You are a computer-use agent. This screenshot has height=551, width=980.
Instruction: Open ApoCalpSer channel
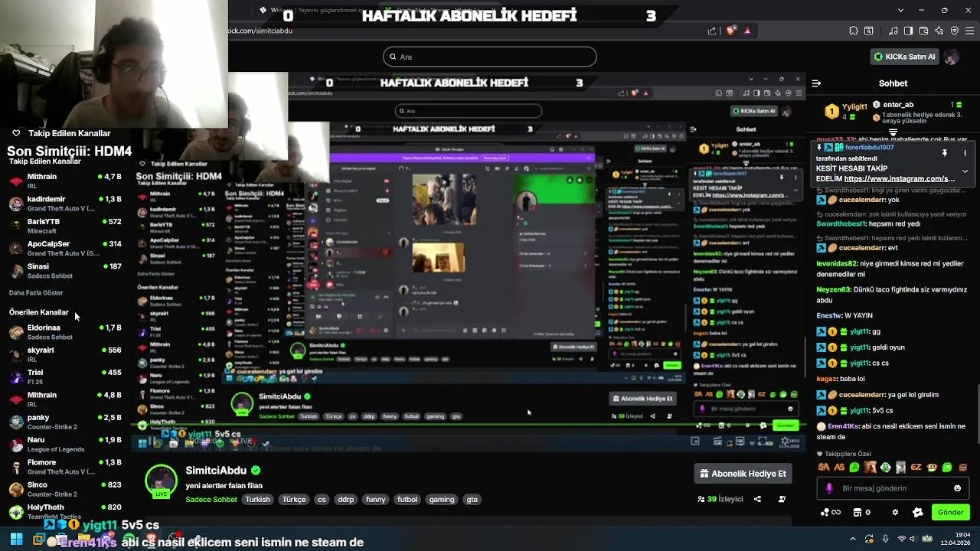click(65, 248)
